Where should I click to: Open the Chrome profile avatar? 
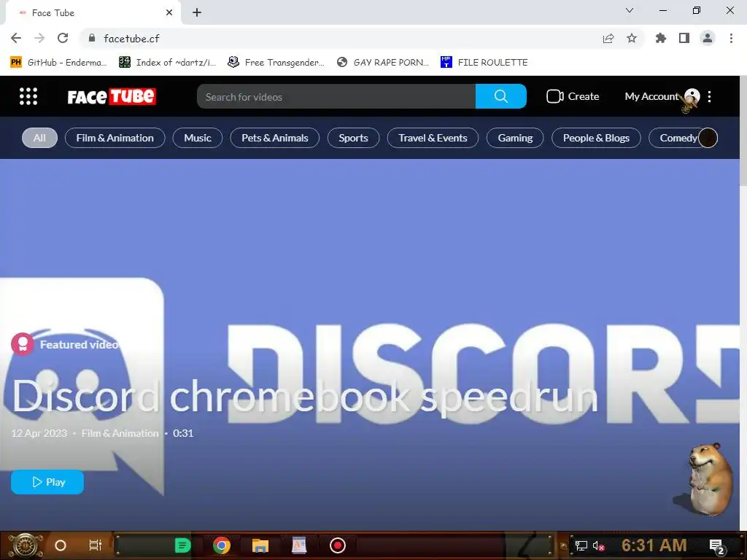coord(708,38)
